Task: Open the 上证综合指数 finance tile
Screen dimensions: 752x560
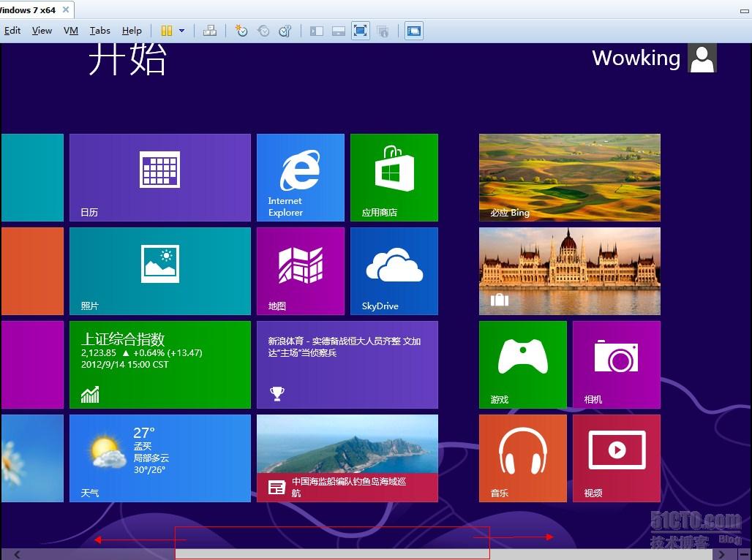Action: 160,364
